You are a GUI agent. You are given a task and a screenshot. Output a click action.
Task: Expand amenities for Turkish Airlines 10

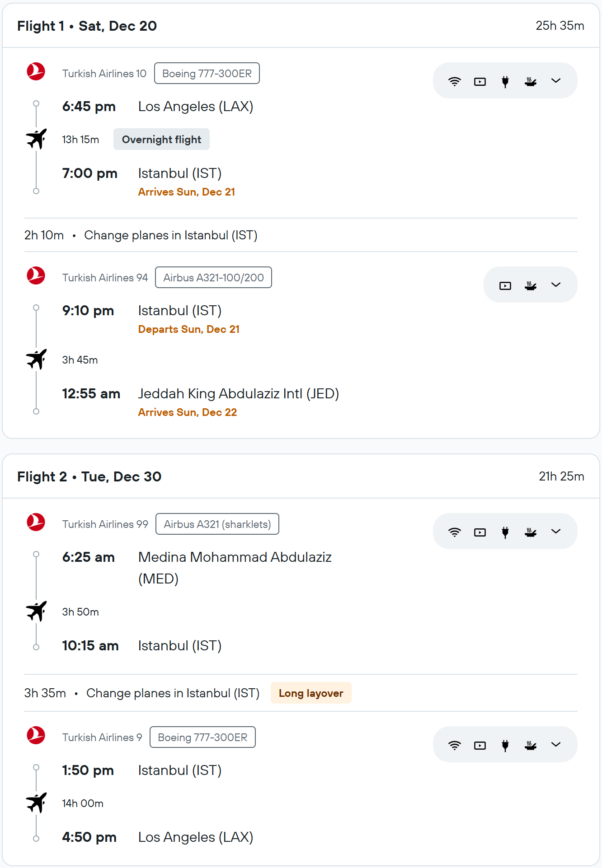(556, 81)
